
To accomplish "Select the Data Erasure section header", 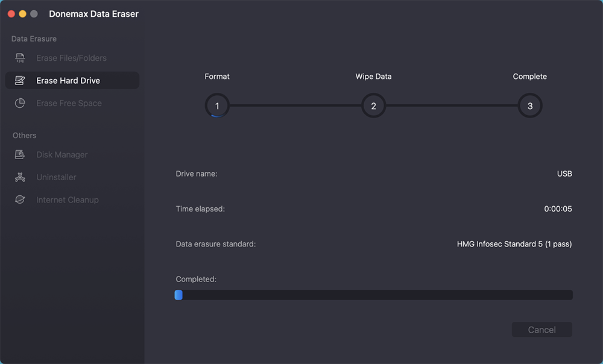I will tap(34, 38).
